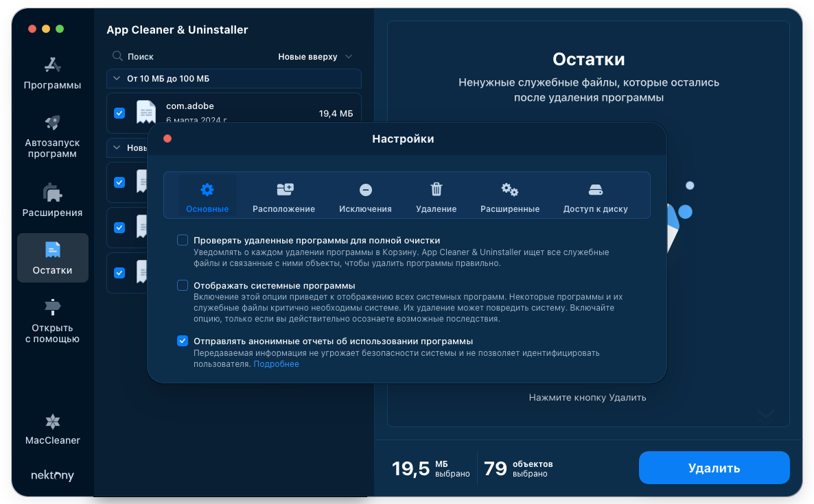Select the Open With signpost icon
This screenshot has width=814, height=504.
pos(53,307)
